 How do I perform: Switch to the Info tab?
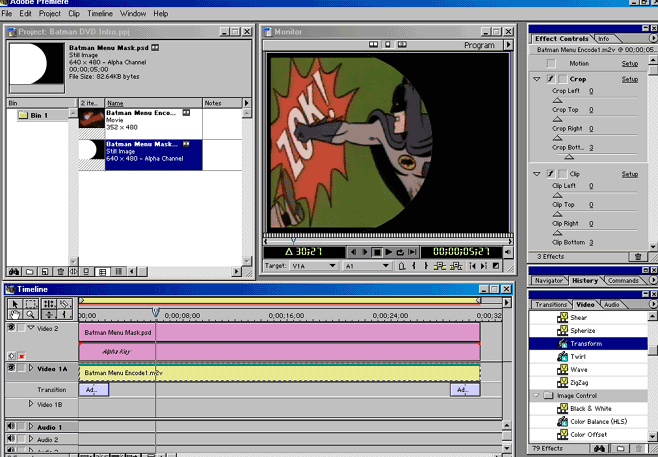click(603, 39)
